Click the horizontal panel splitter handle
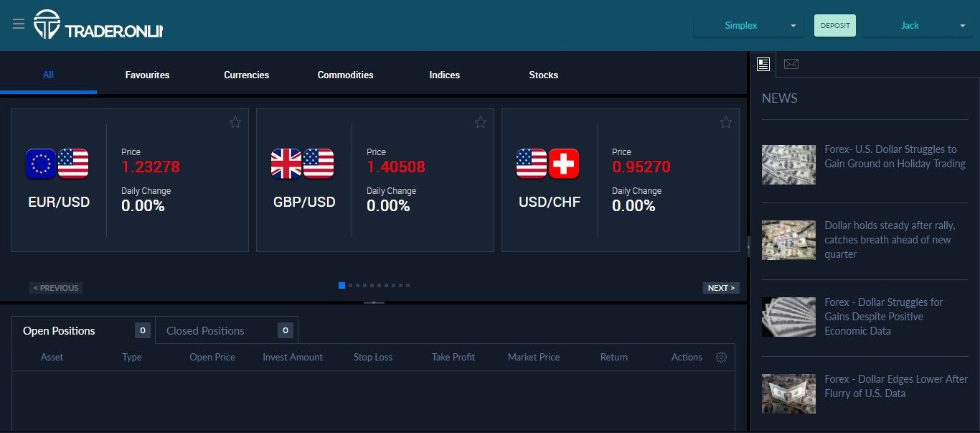Viewport: 980px width, 433px height. [x=374, y=302]
